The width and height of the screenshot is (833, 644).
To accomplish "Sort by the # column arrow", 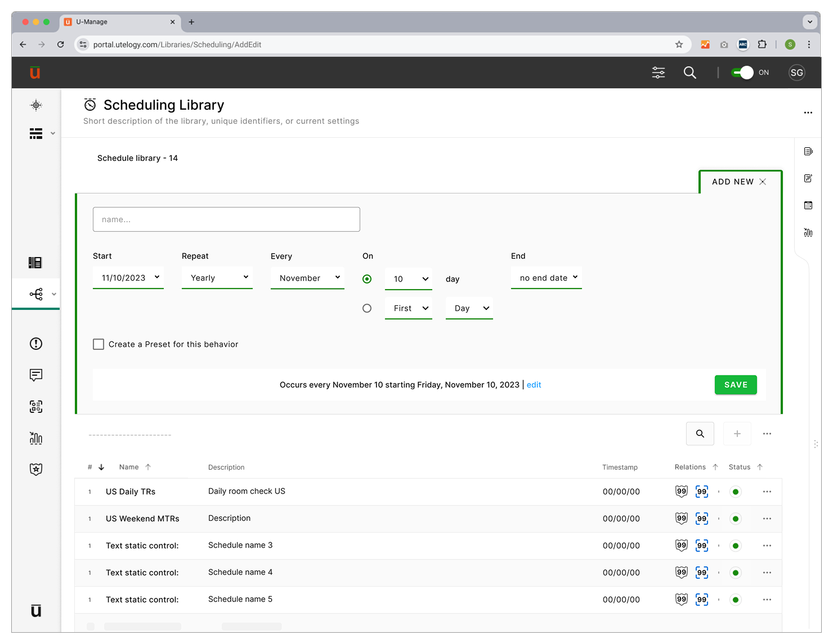I will [101, 467].
